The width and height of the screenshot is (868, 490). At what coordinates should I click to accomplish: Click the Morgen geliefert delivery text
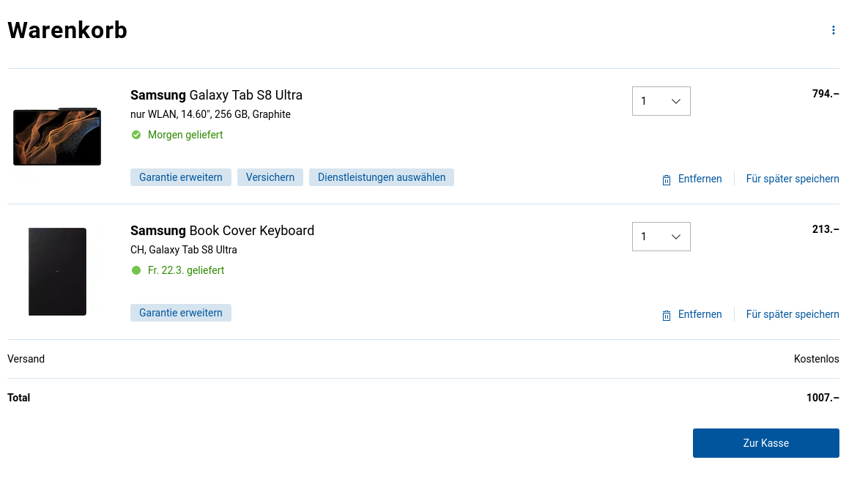tap(185, 135)
